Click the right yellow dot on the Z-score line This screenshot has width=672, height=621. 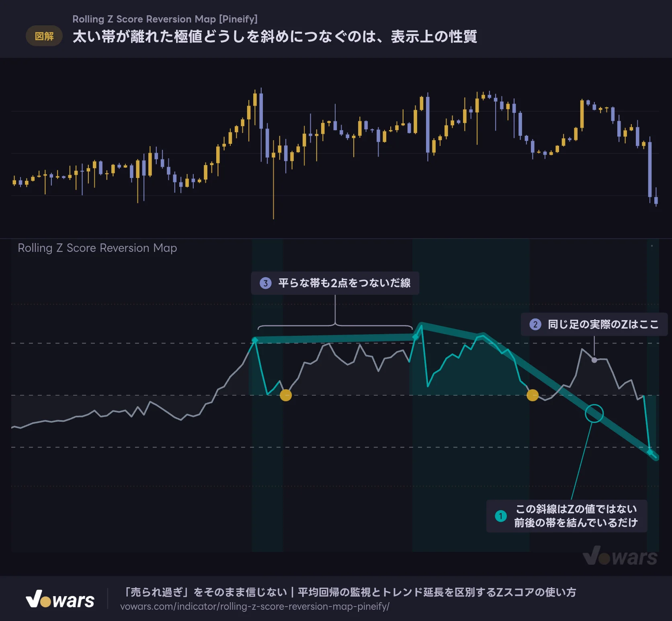[533, 395]
